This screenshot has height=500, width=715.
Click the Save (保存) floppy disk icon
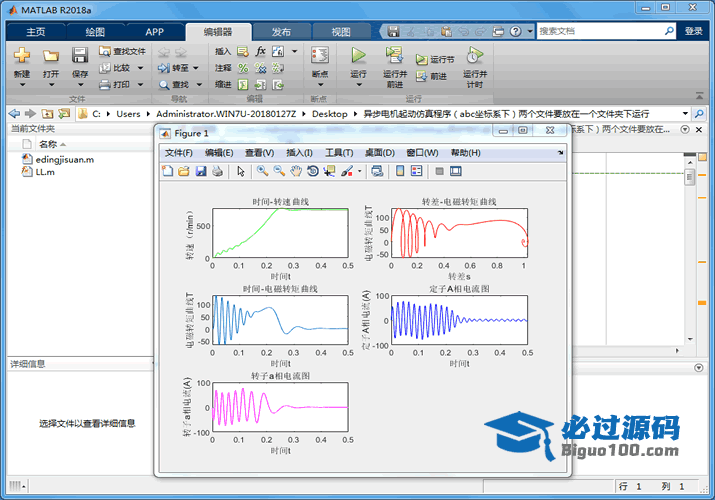pos(80,56)
